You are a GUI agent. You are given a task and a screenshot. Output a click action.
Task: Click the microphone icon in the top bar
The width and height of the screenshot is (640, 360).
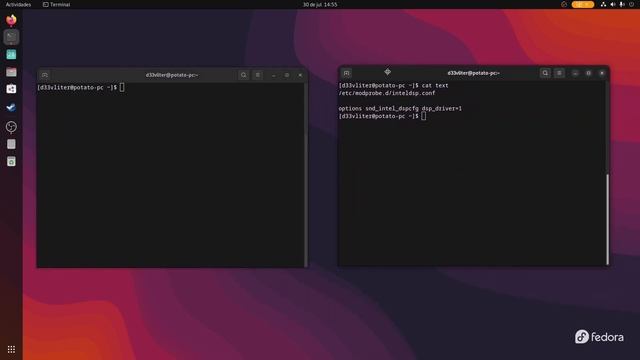point(622,4)
